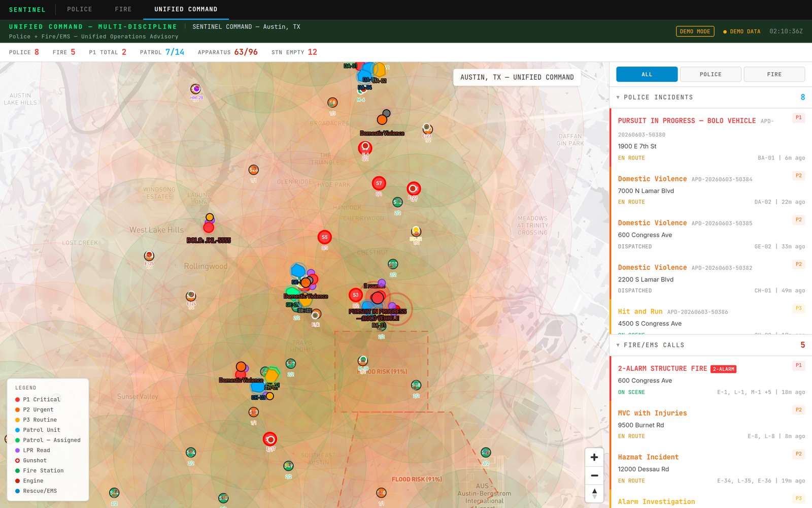Click the FLOOD RISK 91% zone label
The width and height of the screenshot is (812, 508).
pos(417,479)
